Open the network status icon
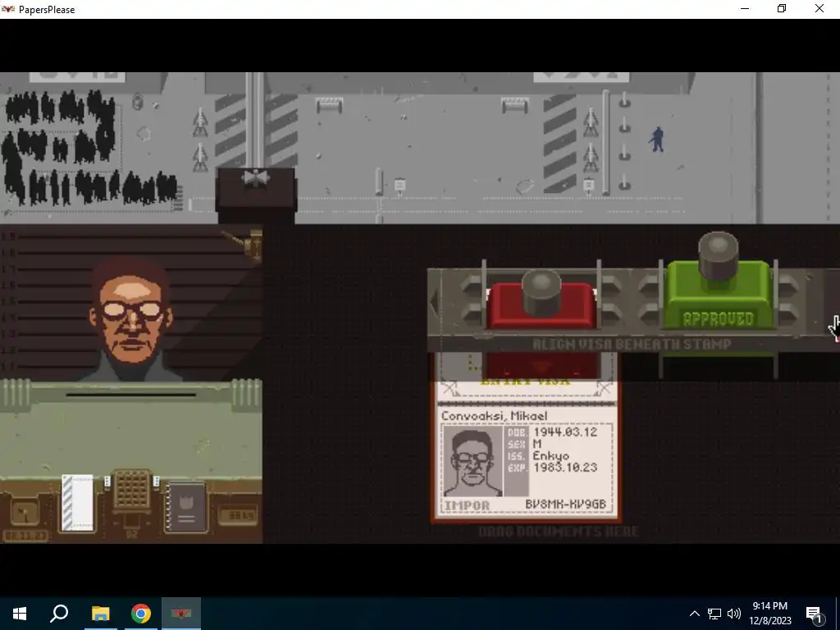This screenshot has width=840, height=630. [714, 614]
